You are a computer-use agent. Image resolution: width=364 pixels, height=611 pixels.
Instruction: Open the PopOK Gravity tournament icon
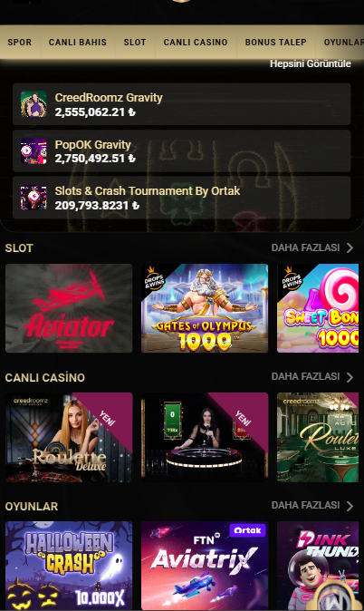34,150
